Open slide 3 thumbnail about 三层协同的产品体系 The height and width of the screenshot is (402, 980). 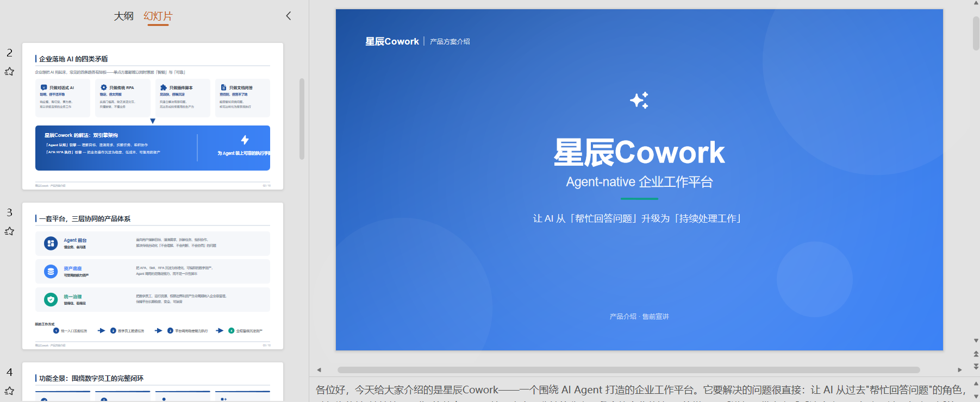coord(153,276)
